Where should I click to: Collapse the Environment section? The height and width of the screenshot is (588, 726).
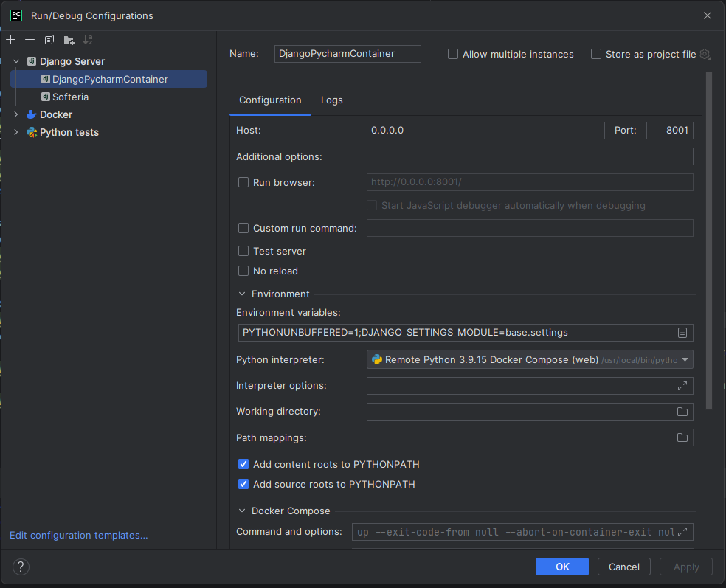[242, 294]
